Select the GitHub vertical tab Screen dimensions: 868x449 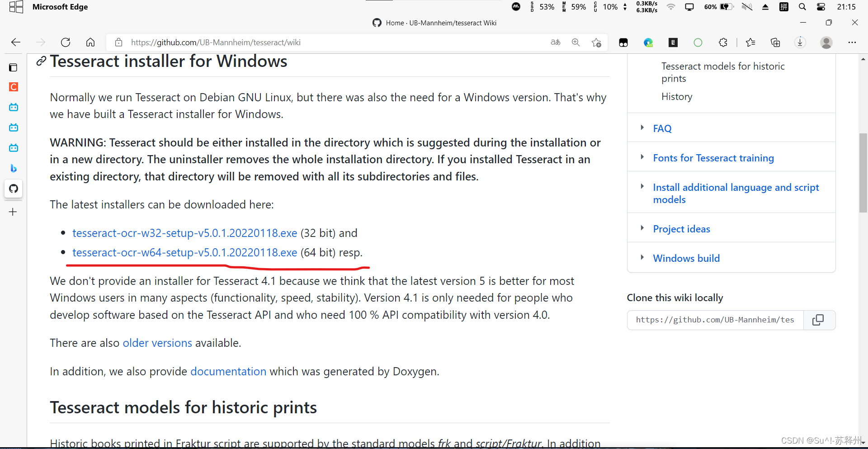[x=14, y=189]
